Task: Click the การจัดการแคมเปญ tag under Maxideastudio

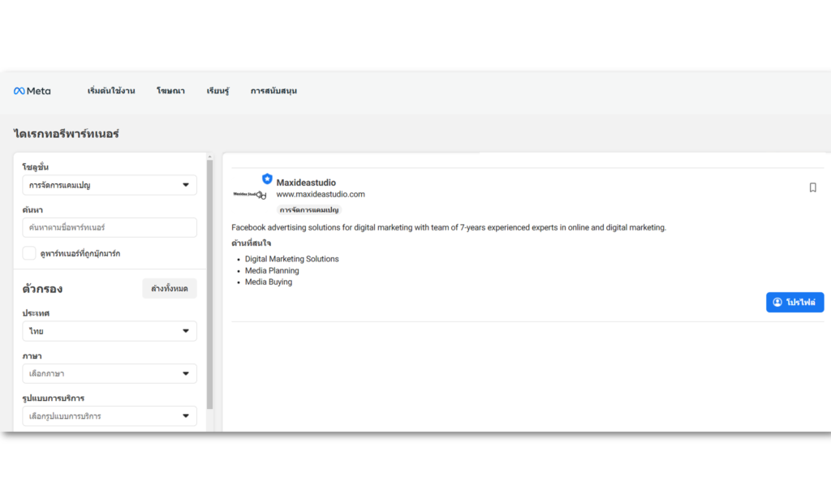Action: (x=309, y=209)
